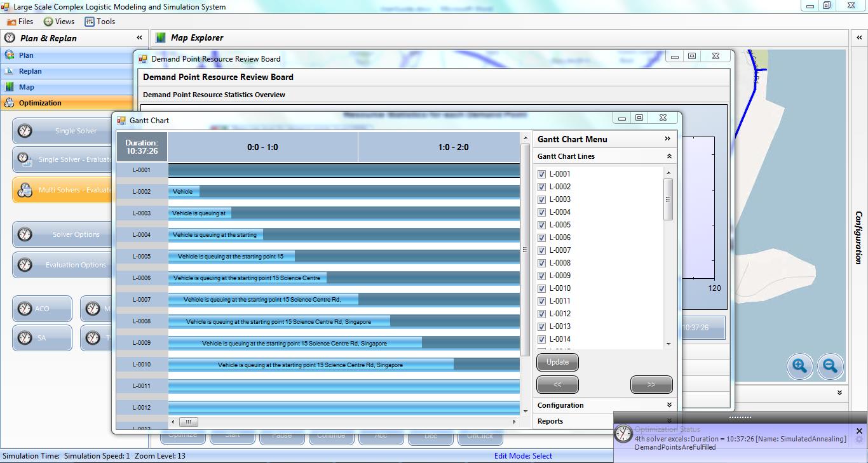The width and height of the screenshot is (868, 463).
Task: Expand the Reports section
Action: 668,420
